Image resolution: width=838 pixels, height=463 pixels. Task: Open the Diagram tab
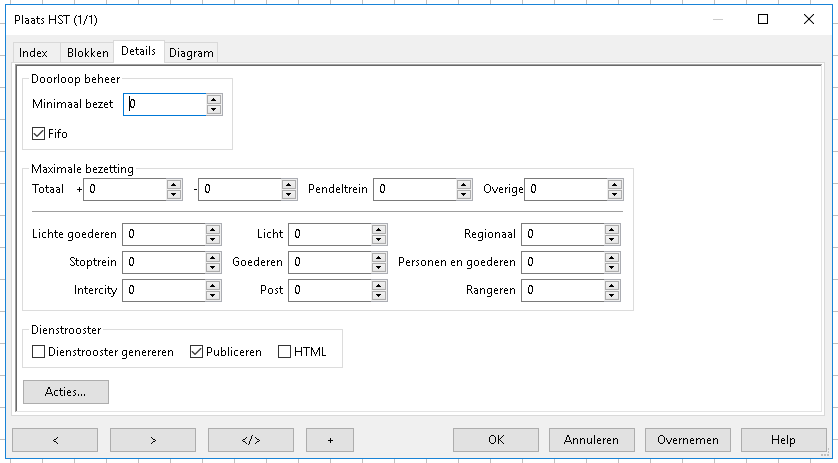(191, 53)
